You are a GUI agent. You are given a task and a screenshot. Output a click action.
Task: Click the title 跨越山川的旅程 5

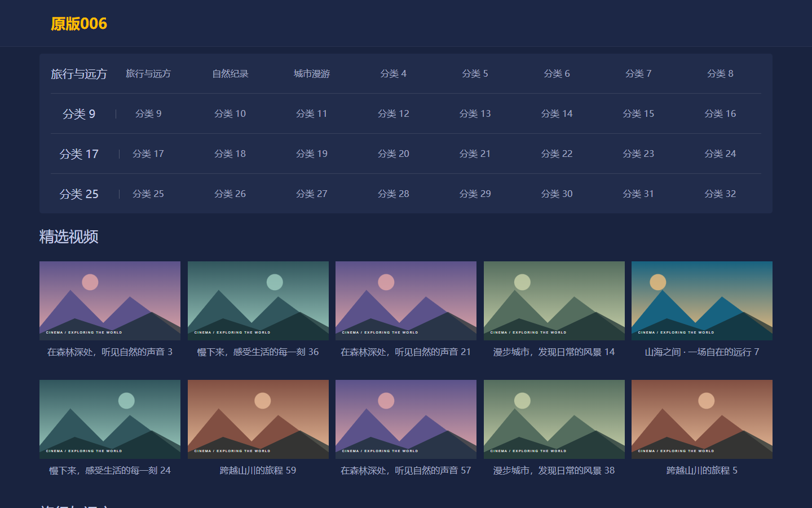click(x=702, y=471)
